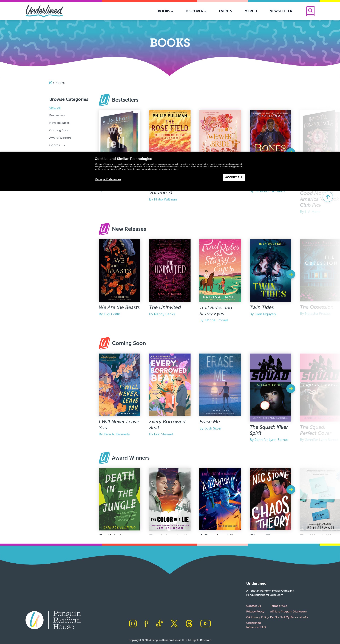Select Coming Soon in Browse Categories

[x=59, y=130]
